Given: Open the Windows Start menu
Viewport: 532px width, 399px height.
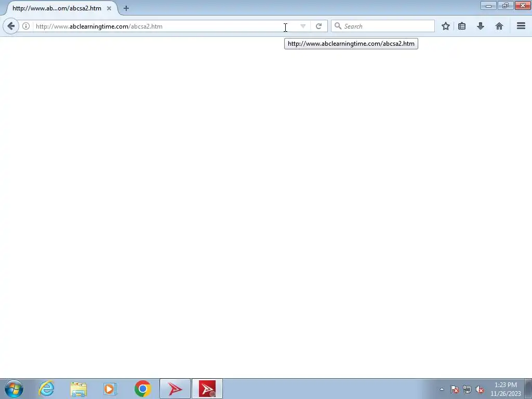Looking at the screenshot, I should coord(14,389).
